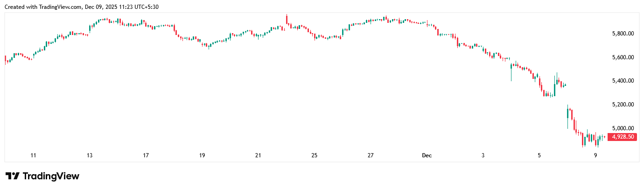Click date label 3 on time axis

[483, 155]
